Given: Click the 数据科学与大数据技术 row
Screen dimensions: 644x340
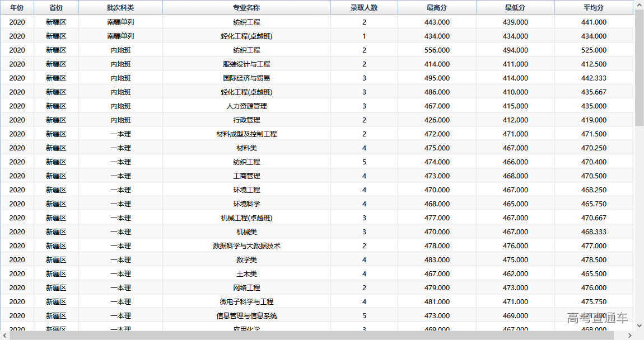Looking at the screenshot, I should (x=246, y=246).
